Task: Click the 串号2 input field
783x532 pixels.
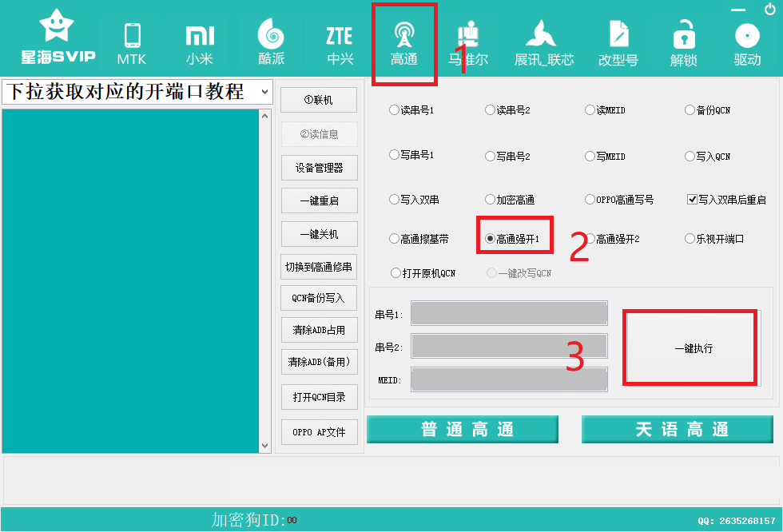Action: [x=509, y=347]
